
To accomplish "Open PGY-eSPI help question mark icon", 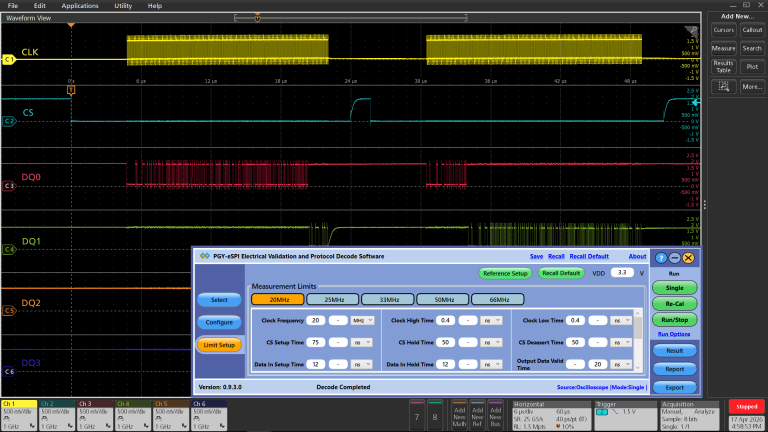I will coord(661,258).
